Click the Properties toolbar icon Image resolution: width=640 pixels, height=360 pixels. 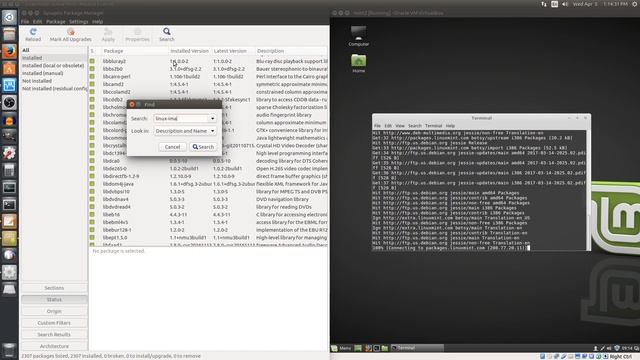138,31
